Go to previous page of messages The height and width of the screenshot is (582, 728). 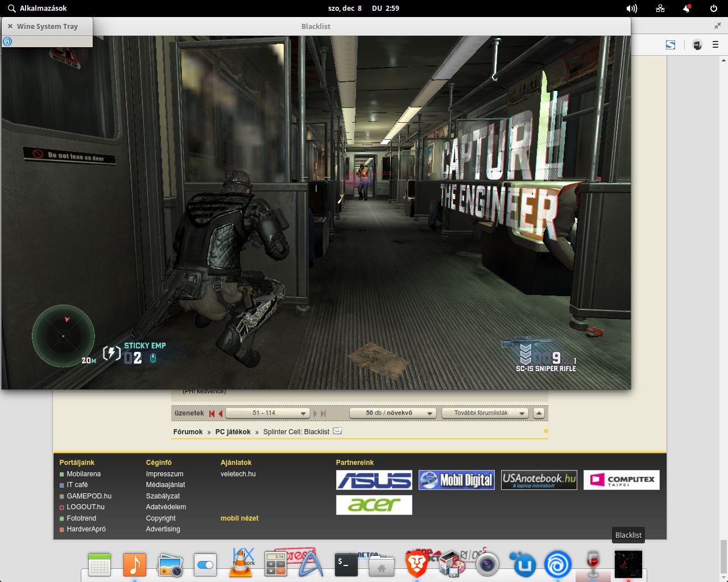pyautogui.click(x=220, y=414)
